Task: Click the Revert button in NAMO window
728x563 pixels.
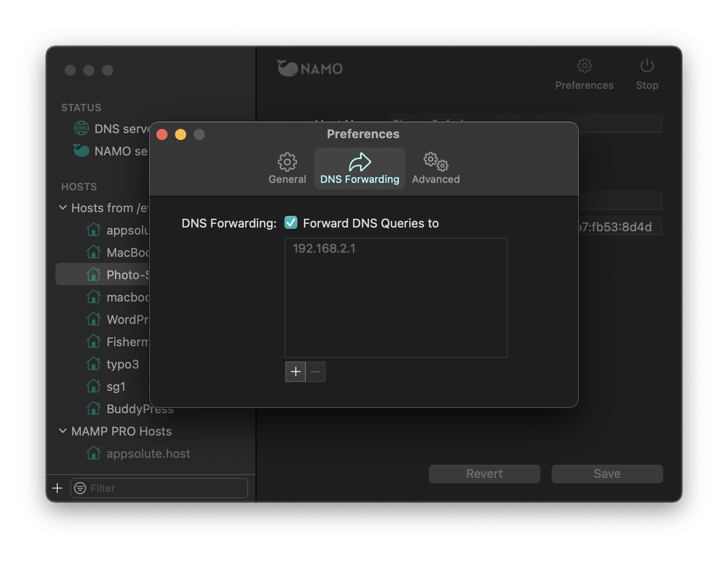Action: 484,474
